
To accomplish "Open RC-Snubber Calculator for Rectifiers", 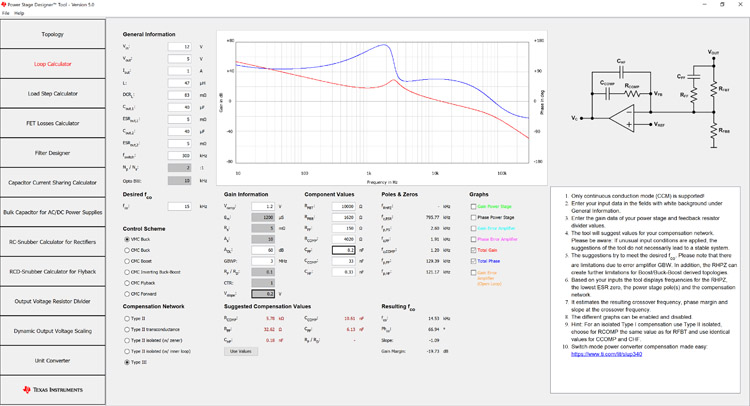I will [x=53, y=242].
